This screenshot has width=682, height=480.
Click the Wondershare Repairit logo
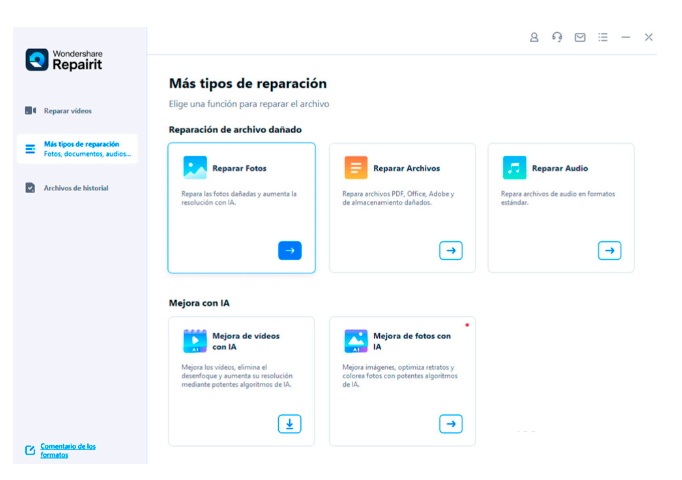click(64, 60)
